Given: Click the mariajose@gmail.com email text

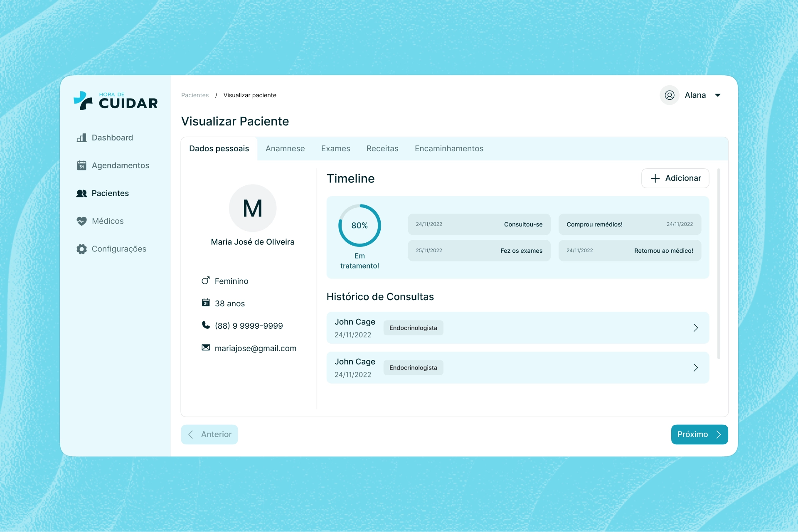Looking at the screenshot, I should click(256, 348).
